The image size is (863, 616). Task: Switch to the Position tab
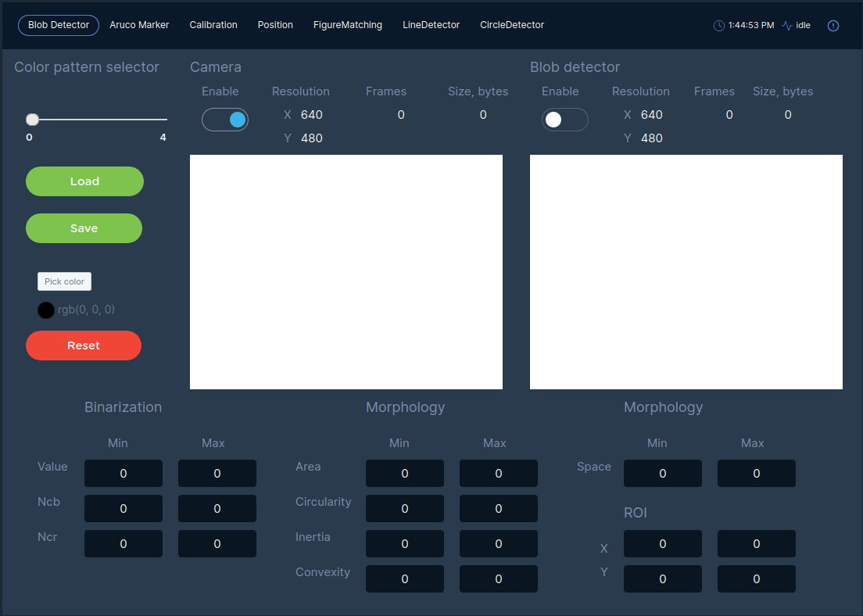point(275,25)
